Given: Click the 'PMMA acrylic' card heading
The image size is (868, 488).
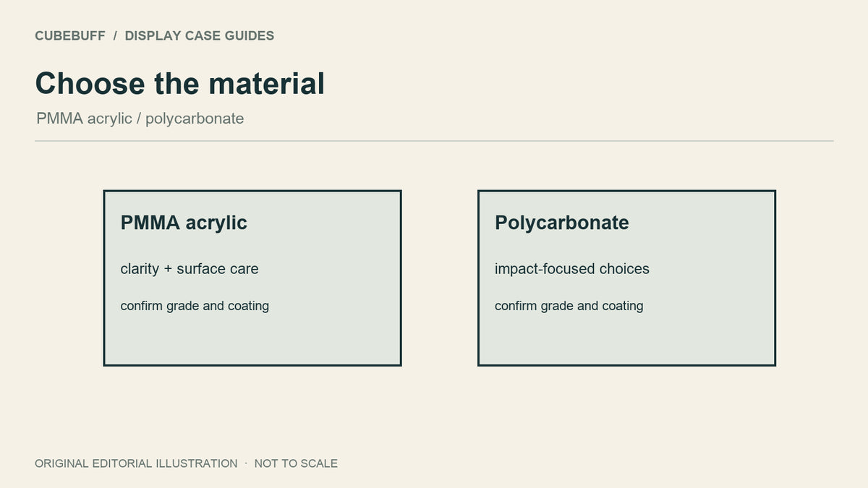Looking at the screenshot, I should tap(184, 223).
